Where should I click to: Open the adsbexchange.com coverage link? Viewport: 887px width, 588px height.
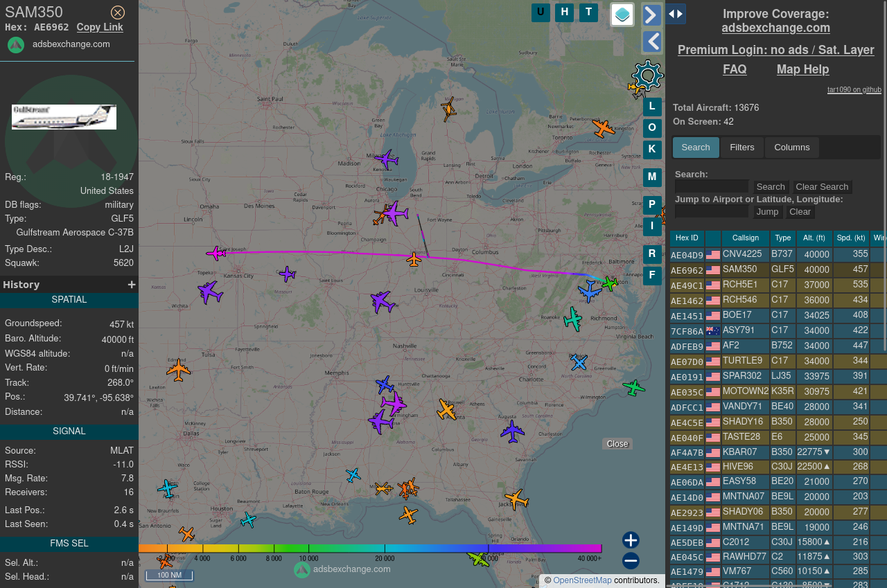point(775,28)
